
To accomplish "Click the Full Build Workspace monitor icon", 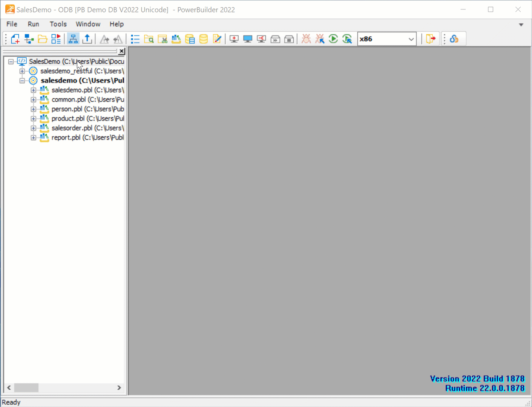I will pyautogui.click(x=248, y=39).
